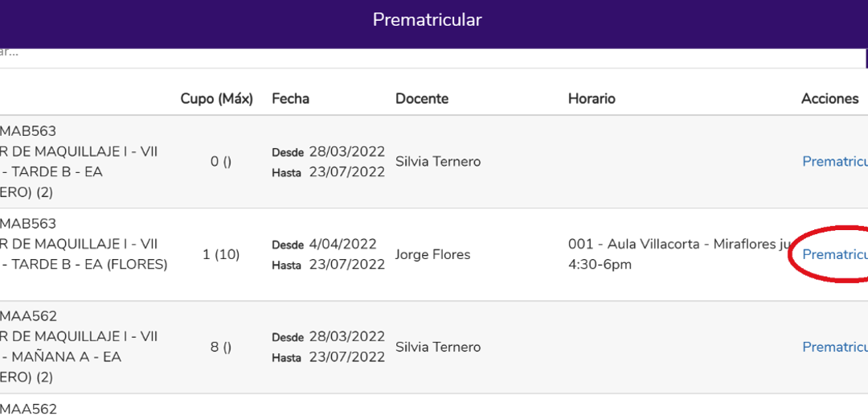Click Prematricular link for Jorge Flores course

point(835,254)
